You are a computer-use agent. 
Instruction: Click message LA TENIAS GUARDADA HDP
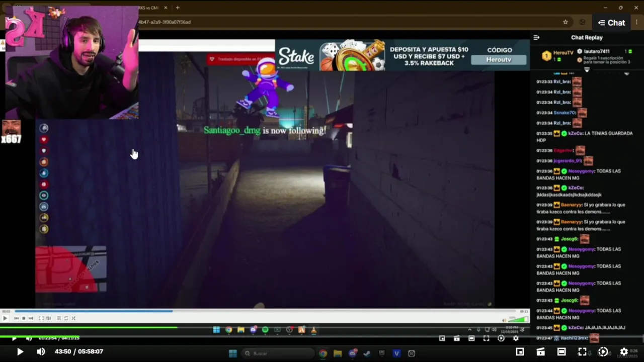[585, 137]
